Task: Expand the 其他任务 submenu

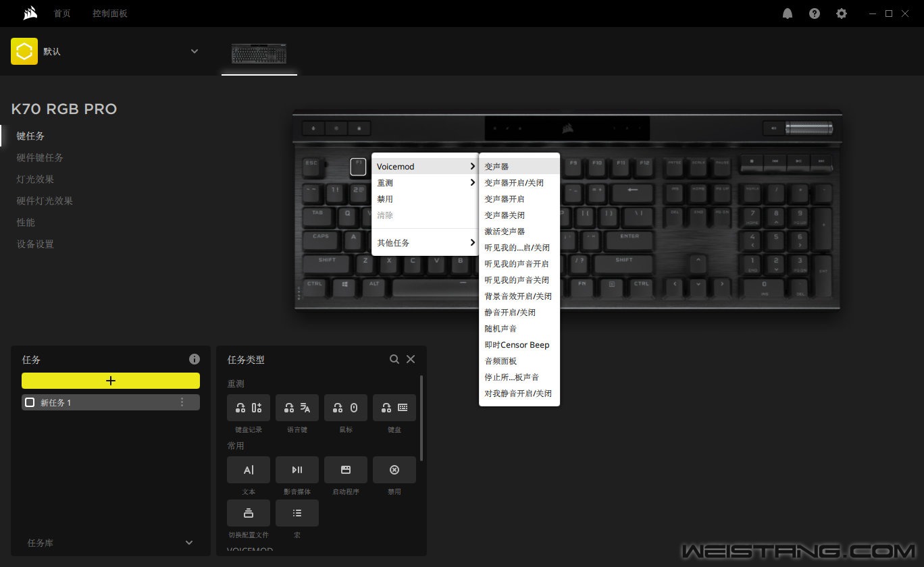Action: click(x=425, y=242)
